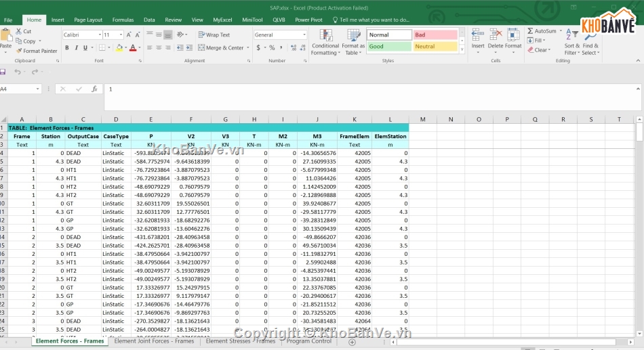This screenshot has height=350, width=644.
Task: Apply Accounting dollar number format
Action: tap(258, 48)
